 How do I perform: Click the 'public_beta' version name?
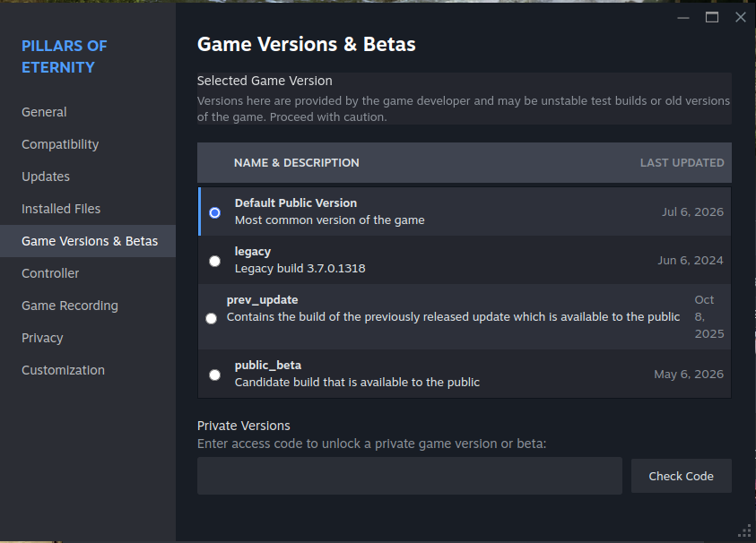268,366
